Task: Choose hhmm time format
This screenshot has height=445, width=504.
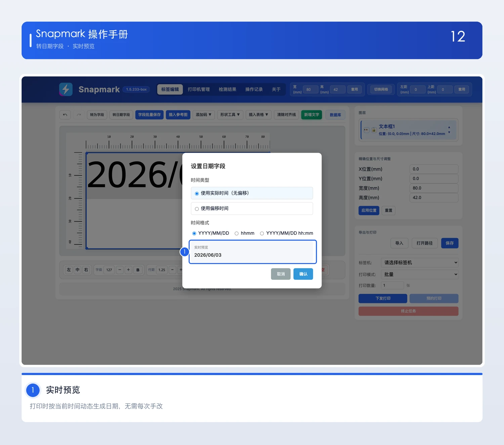Action: click(x=245, y=233)
